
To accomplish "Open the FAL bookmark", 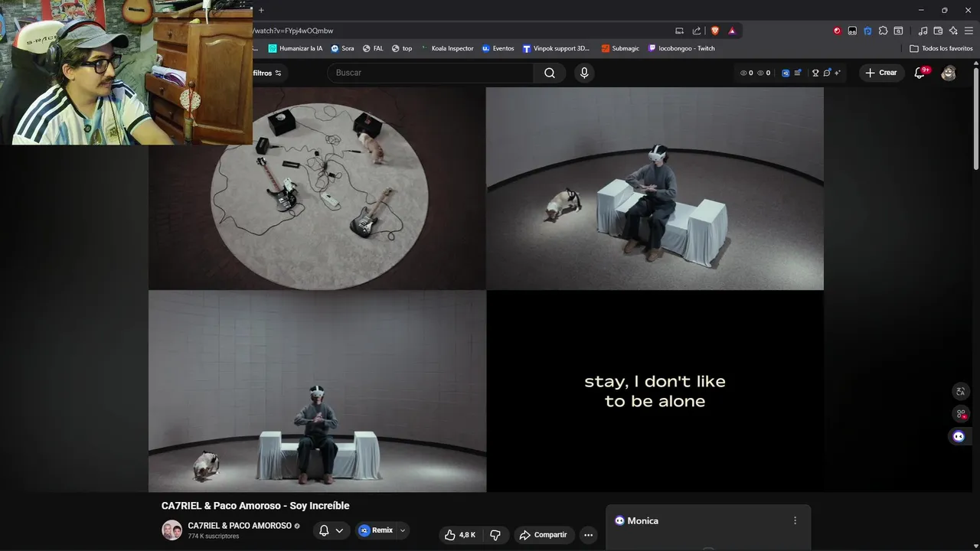I will click(373, 48).
